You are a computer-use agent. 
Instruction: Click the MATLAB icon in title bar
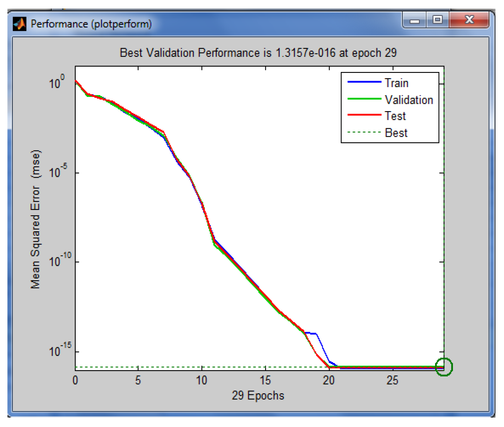(x=19, y=24)
